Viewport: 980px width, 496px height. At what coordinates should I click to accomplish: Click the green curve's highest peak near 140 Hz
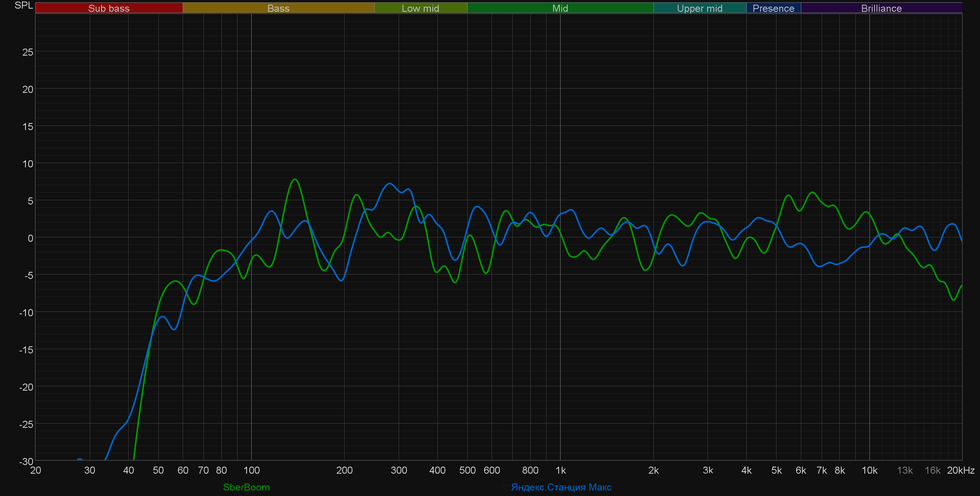[295, 179]
